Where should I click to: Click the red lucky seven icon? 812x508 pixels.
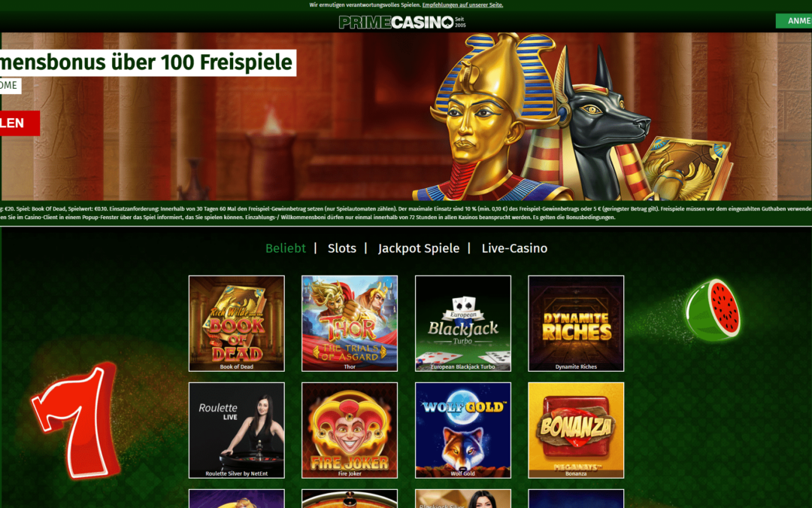76,421
